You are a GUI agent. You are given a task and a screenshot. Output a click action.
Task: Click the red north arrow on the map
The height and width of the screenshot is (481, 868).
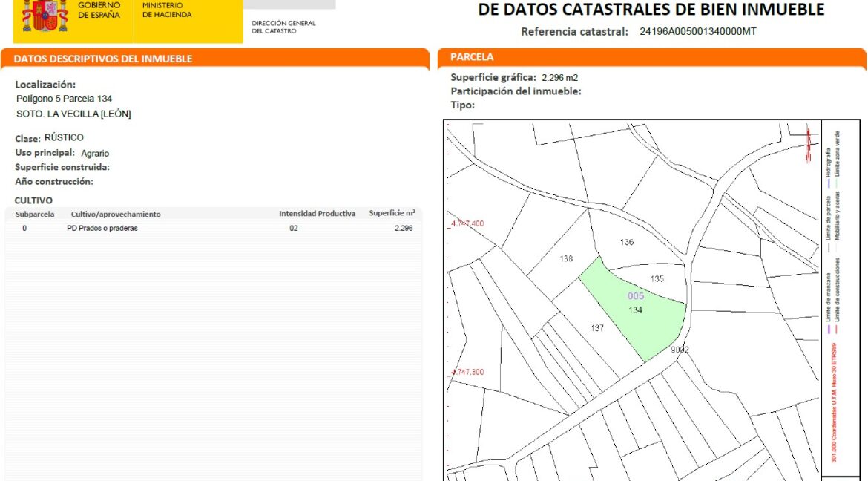808,145
